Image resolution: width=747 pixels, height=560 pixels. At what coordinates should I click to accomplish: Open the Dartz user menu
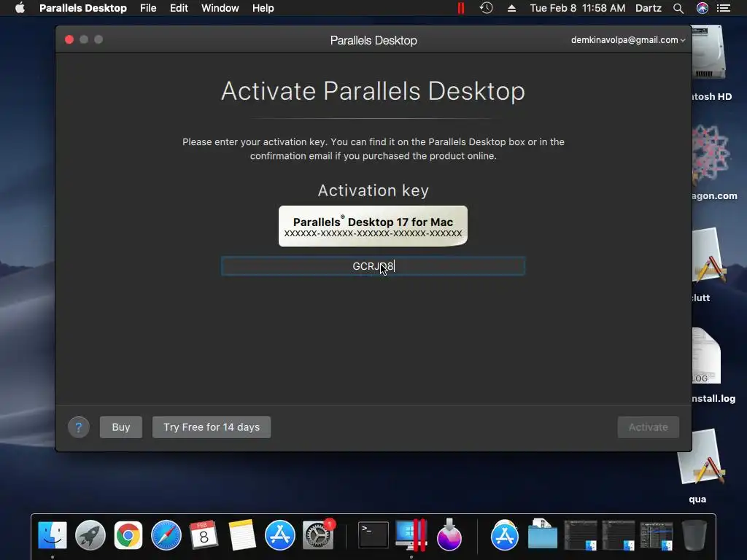click(648, 8)
